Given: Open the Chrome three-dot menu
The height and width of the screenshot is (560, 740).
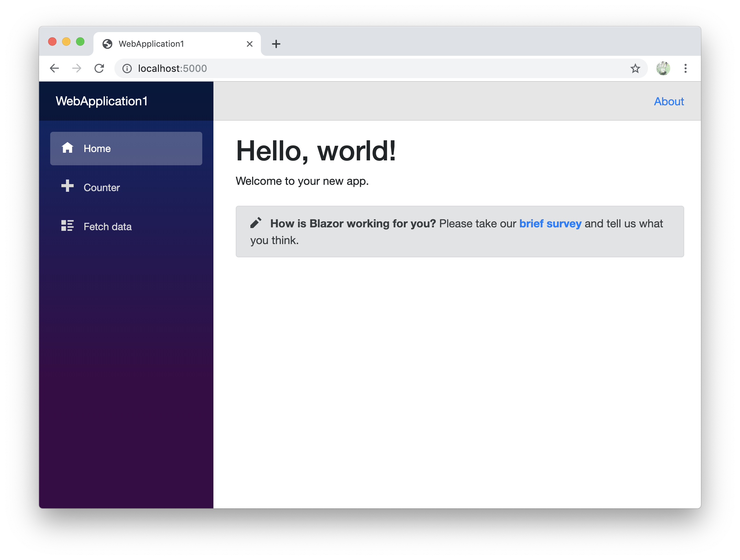Looking at the screenshot, I should point(685,68).
